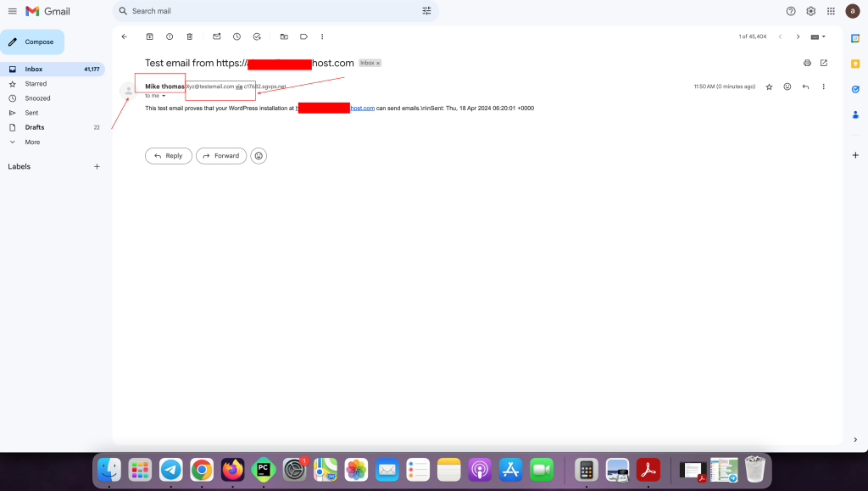Get add-ons with the side panel plus

(855, 155)
